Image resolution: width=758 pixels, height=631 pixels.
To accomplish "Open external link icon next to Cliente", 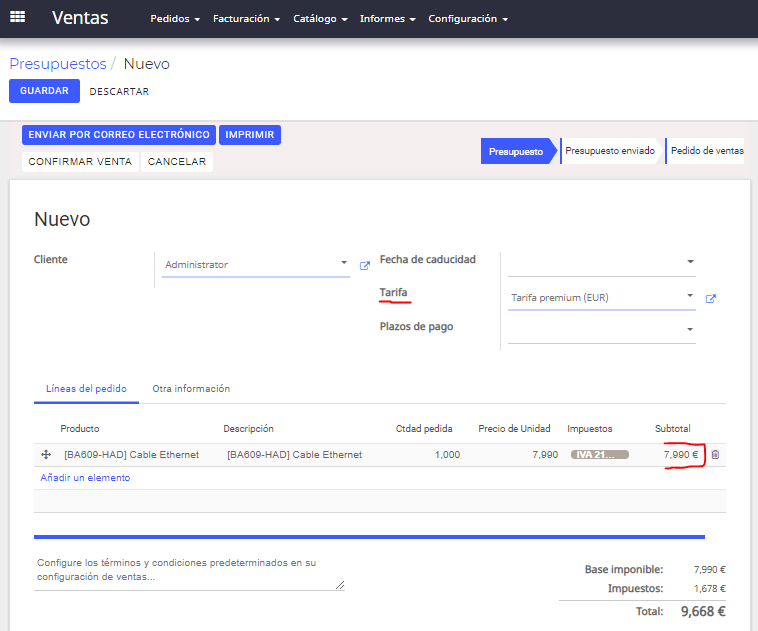I will pyautogui.click(x=365, y=265).
